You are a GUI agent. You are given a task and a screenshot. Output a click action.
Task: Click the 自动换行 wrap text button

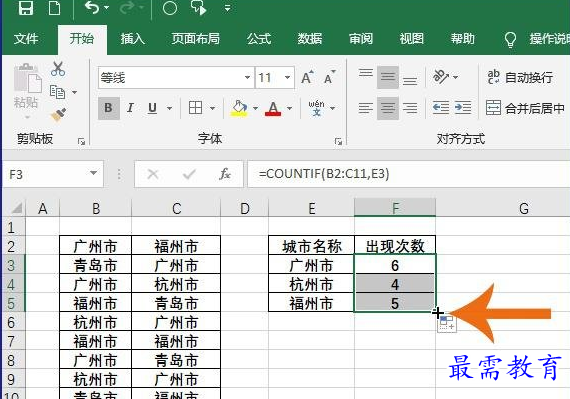coord(520,77)
